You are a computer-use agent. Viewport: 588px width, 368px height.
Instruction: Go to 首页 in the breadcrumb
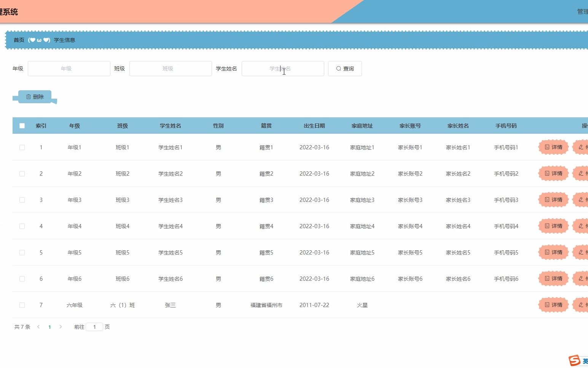coord(19,40)
